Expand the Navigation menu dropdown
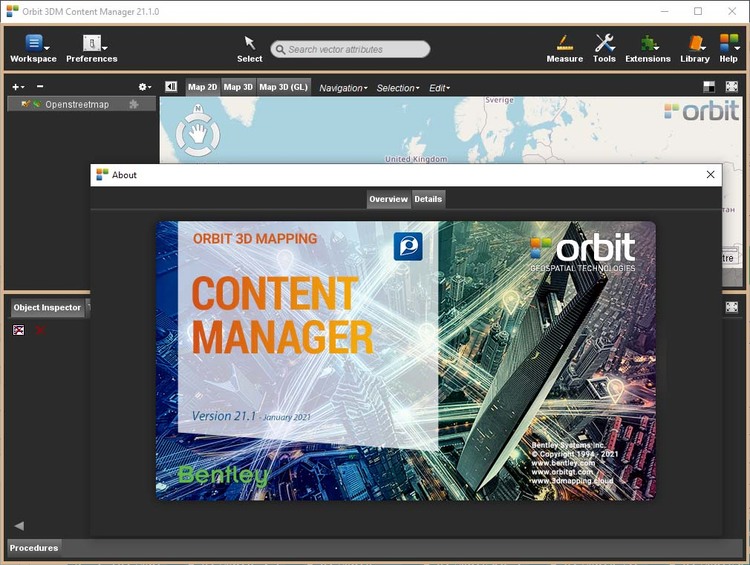The image size is (750, 565). [343, 88]
